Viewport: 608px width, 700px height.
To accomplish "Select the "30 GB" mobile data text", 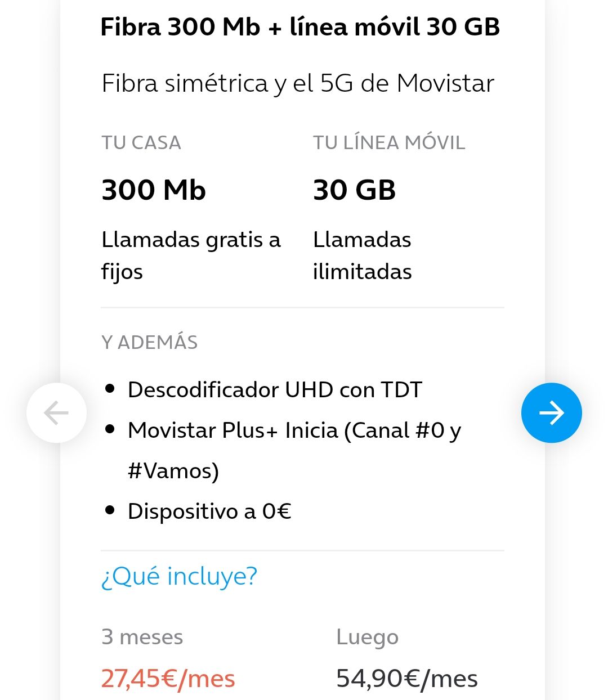I will (x=354, y=190).
